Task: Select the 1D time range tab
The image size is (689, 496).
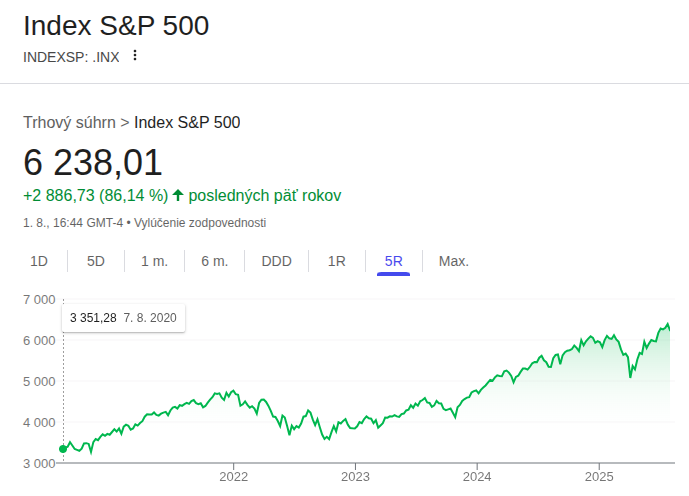Action: [39, 261]
